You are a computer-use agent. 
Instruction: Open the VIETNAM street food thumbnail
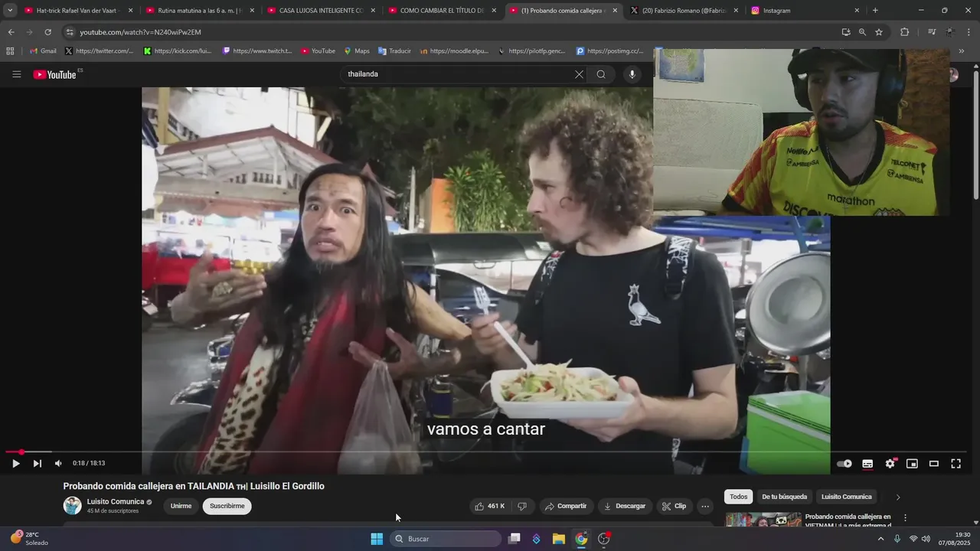[x=763, y=520]
